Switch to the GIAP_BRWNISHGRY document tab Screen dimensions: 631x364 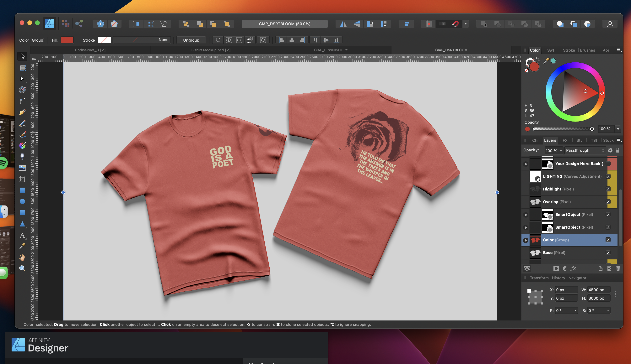331,50
